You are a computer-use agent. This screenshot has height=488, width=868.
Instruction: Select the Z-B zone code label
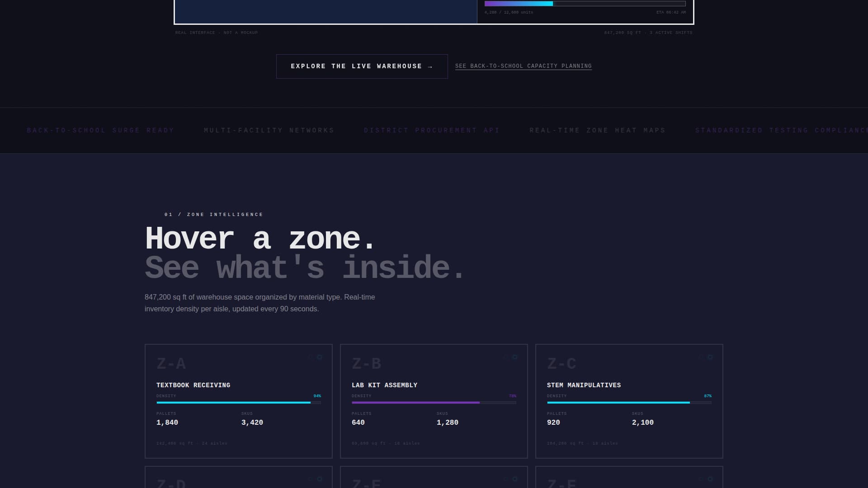(366, 364)
